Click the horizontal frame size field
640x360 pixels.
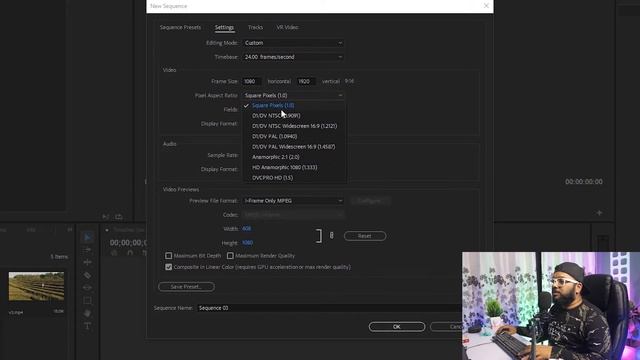252,82
